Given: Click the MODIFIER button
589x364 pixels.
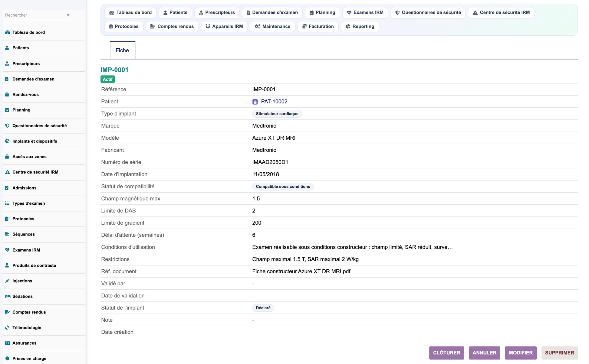Looking at the screenshot, I should click(521, 353).
